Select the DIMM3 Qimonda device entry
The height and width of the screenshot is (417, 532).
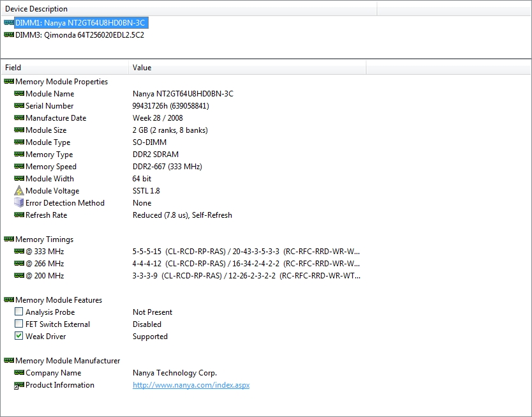point(79,35)
